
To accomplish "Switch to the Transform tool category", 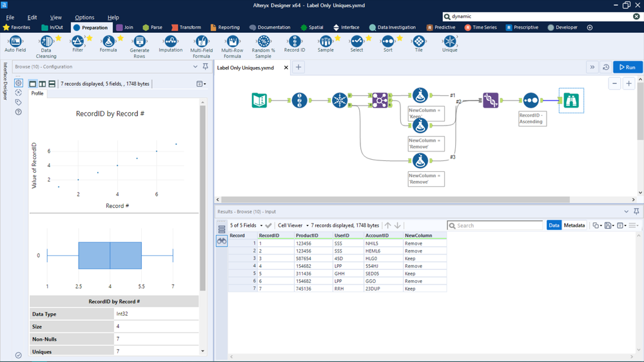I will coord(186,28).
